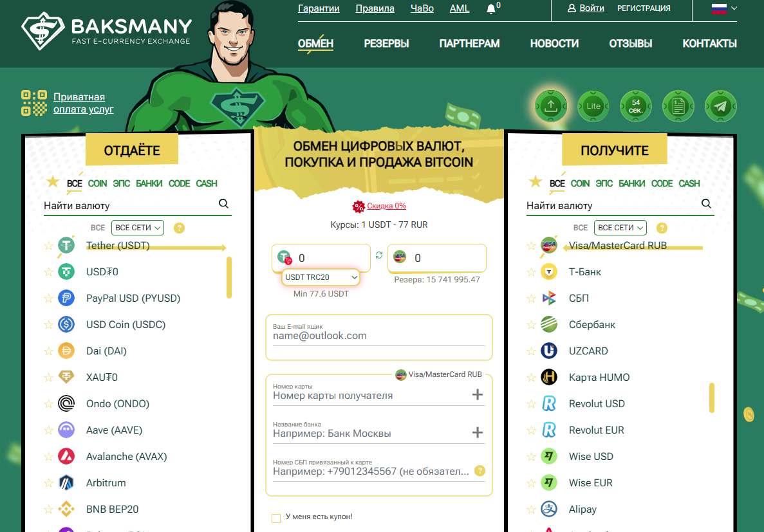
Task: Click the search magnifier in the Отдаёте panel
Action: 223,204
